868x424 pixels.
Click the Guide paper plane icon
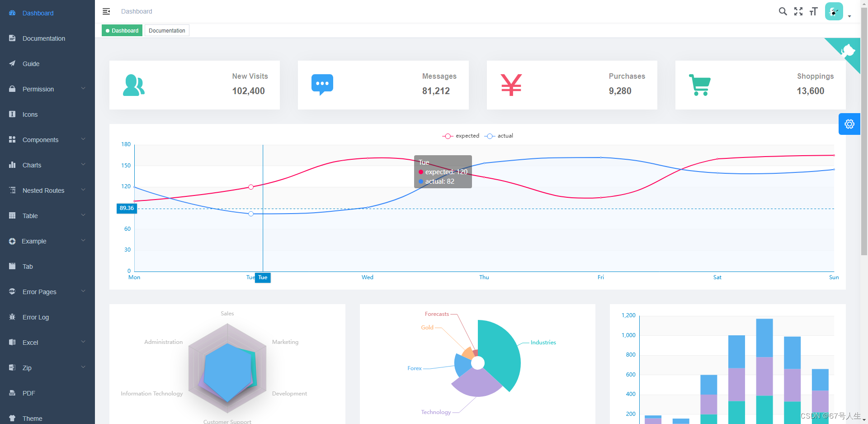(12, 64)
